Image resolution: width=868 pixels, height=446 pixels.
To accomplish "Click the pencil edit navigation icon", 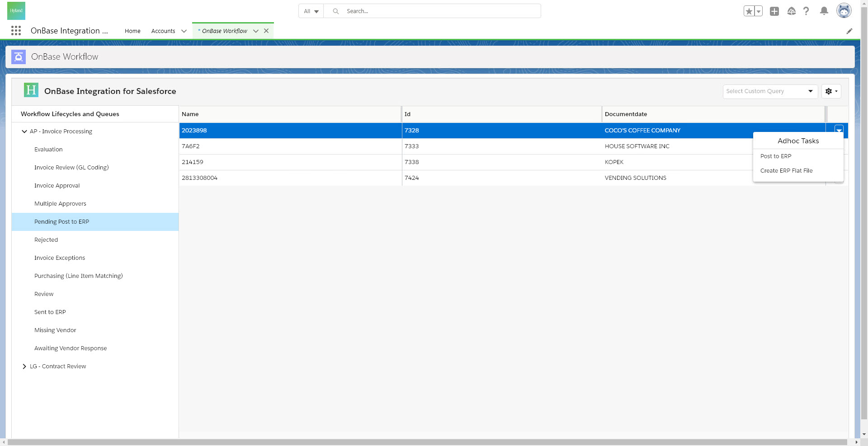I will [x=849, y=31].
